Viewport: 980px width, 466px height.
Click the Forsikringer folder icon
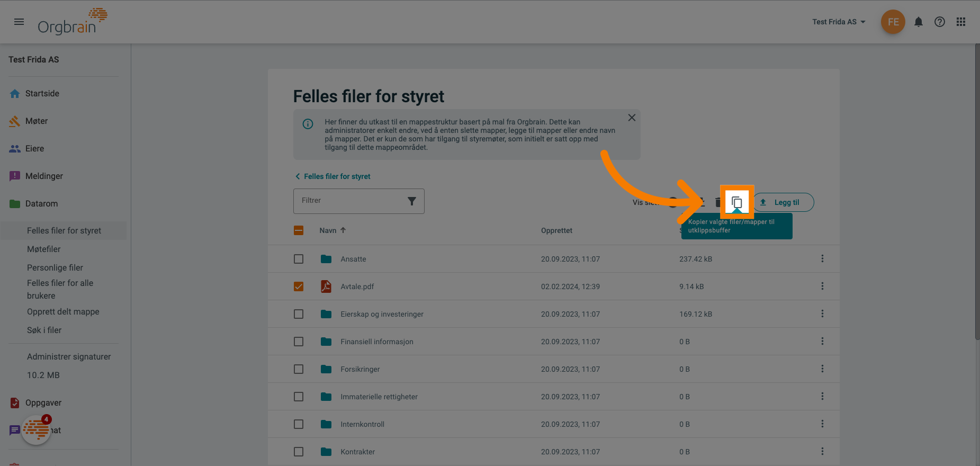[x=326, y=369]
